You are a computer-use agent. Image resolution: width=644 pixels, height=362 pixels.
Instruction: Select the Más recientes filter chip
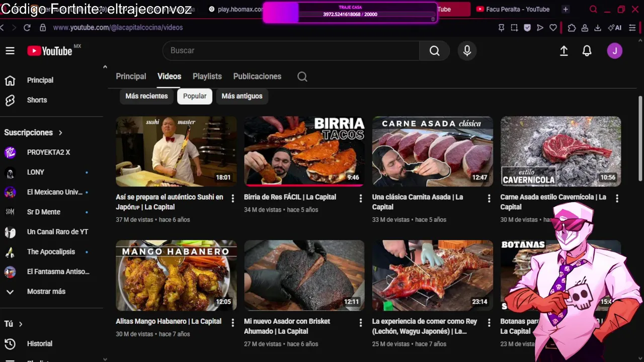click(x=146, y=96)
